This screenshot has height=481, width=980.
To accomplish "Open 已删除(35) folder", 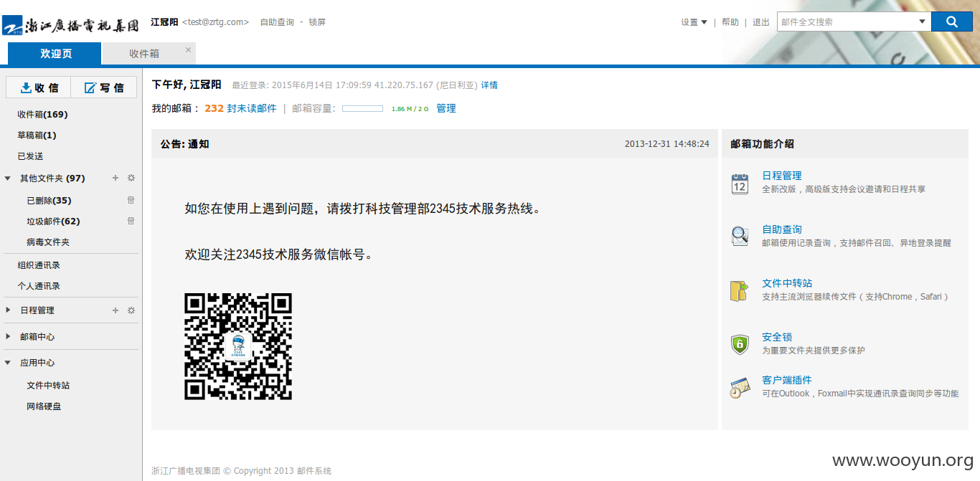I will (x=49, y=200).
